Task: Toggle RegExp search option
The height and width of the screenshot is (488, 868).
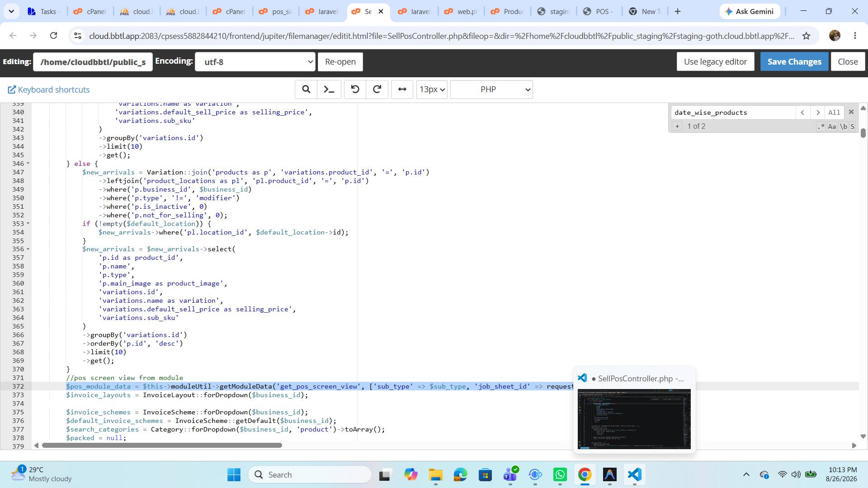Action: [x=821, y=127]
